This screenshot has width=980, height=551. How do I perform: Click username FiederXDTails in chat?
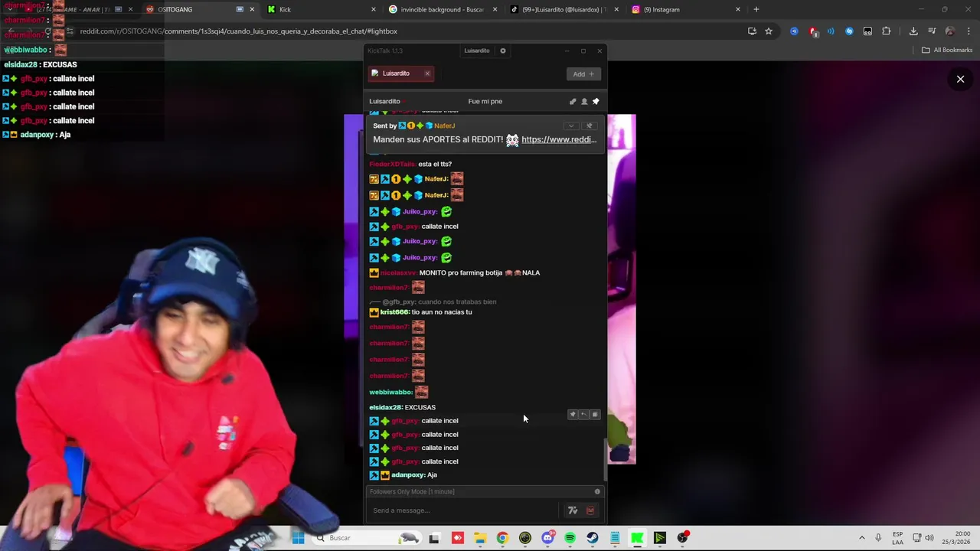pyautogui.click(x=392, y=164)
